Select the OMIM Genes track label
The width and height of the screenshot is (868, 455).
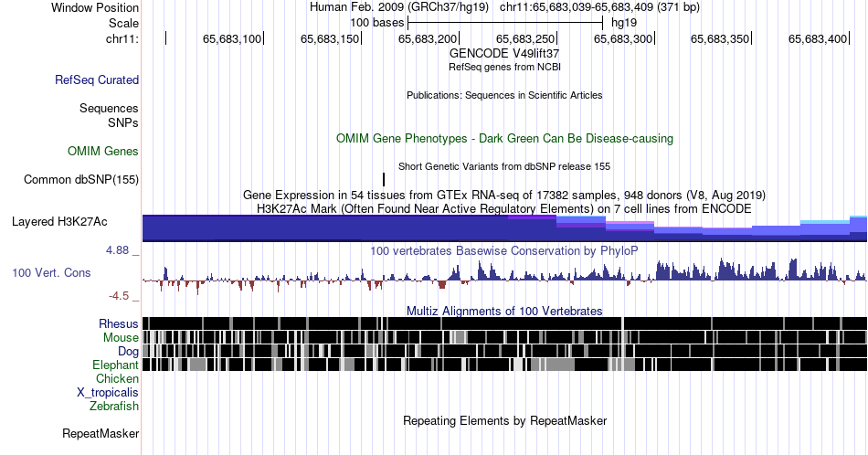pyautogui.click(x=102, y=151)
